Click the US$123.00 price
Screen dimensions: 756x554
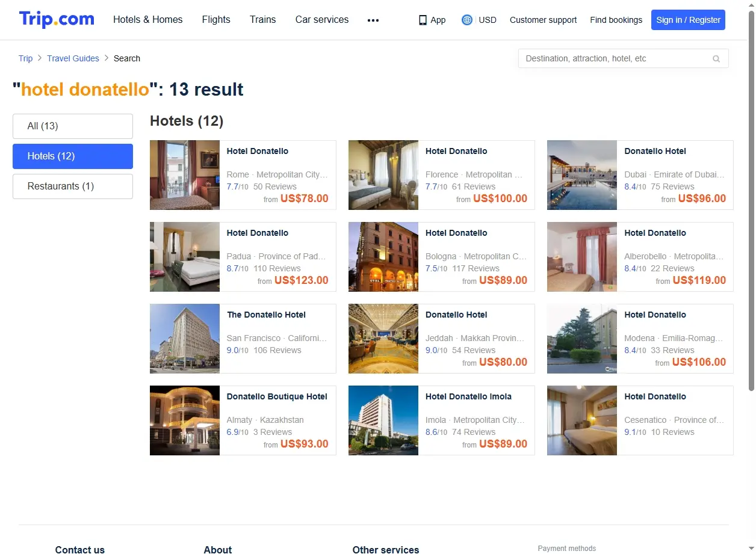point(302,280)
